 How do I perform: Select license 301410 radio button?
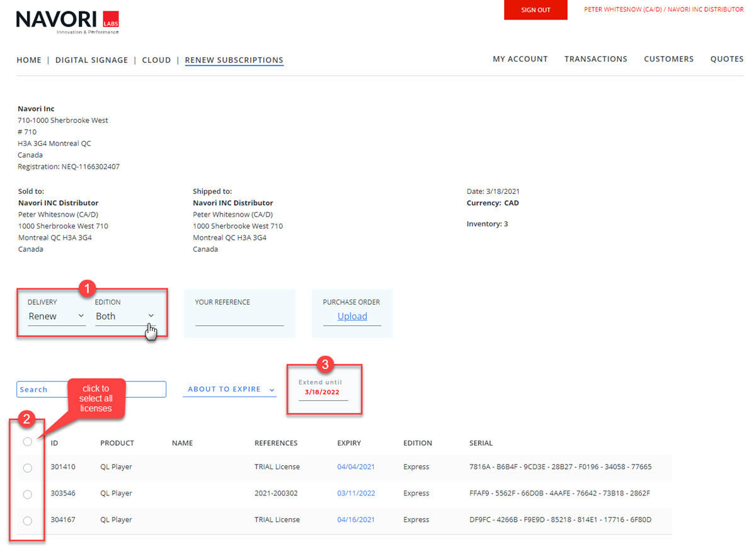27,468
